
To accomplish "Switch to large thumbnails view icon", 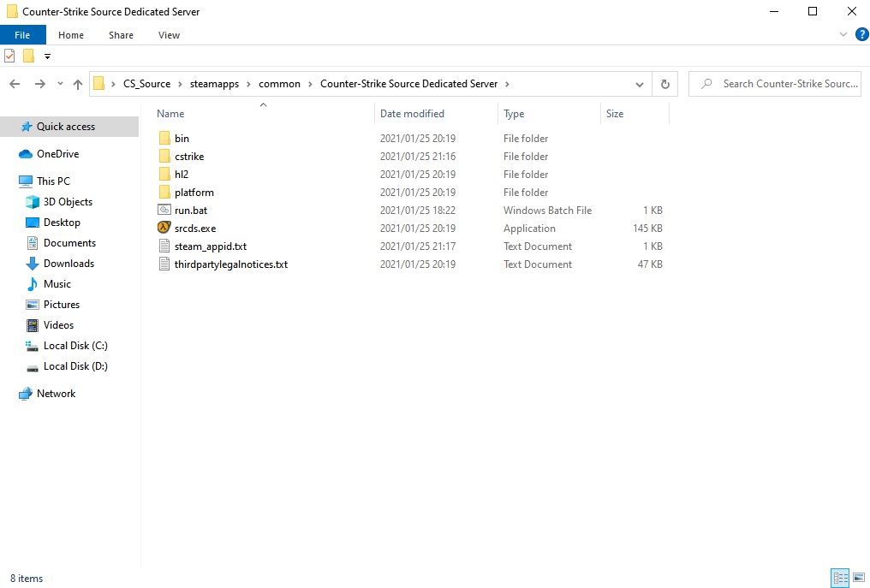I will point(859,578).
